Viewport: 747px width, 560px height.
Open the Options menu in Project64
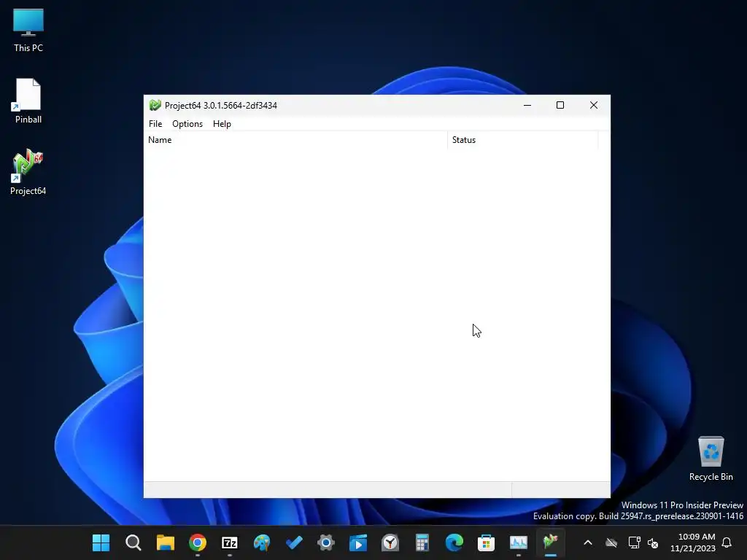pyautogui.click(x=187, y=124)
